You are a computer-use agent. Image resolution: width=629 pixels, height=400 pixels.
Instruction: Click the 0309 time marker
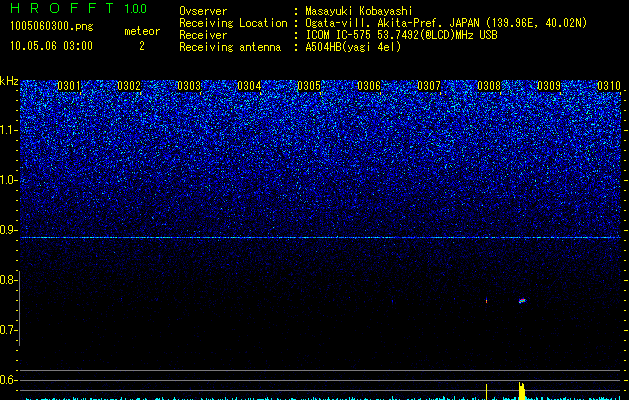549,86
